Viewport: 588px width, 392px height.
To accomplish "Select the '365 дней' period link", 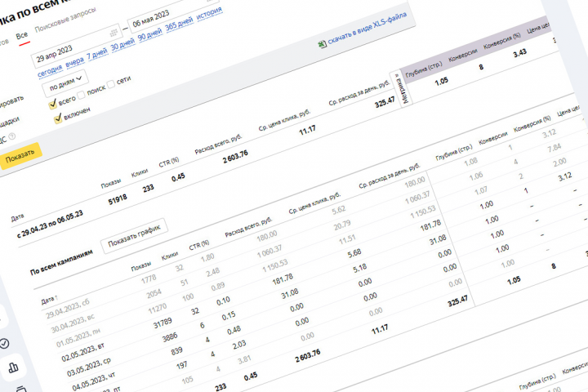I will click(179, 24).
